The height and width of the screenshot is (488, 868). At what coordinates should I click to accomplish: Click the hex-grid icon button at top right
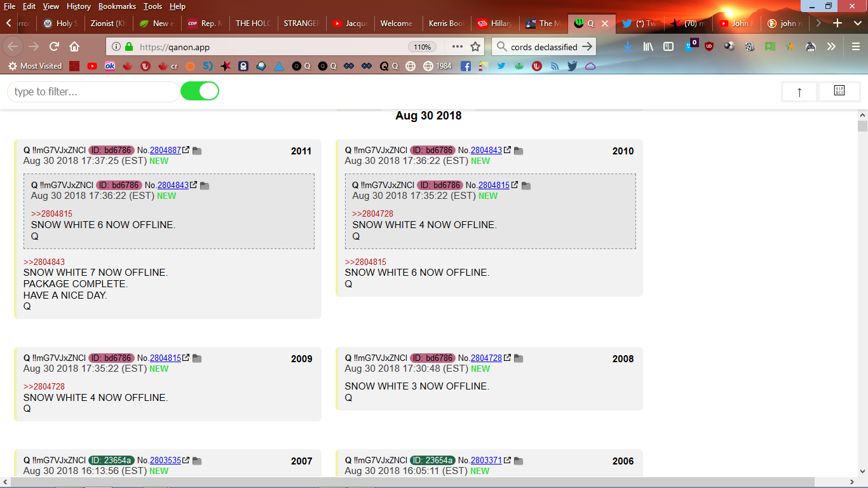pos(839,91)
